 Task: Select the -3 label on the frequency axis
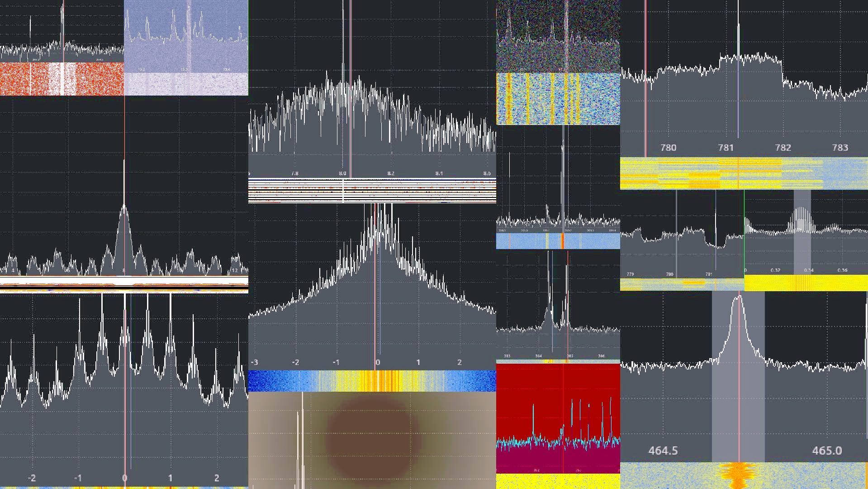click(255, 362)
